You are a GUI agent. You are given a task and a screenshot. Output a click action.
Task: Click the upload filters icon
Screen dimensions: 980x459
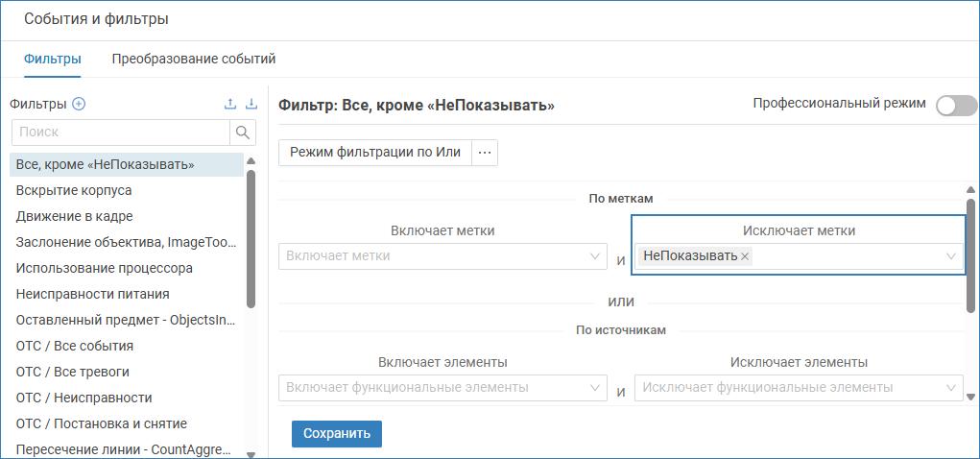(x=230, y=105)
